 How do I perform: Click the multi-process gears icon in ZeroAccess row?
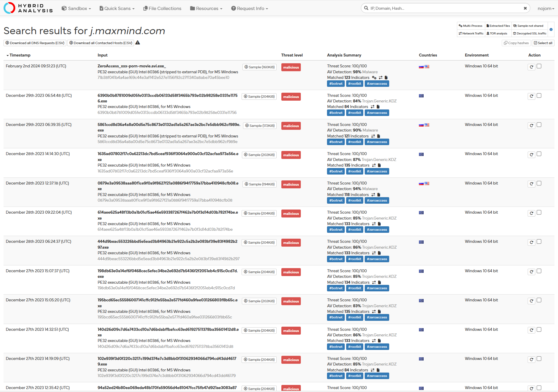pos(374,78)
